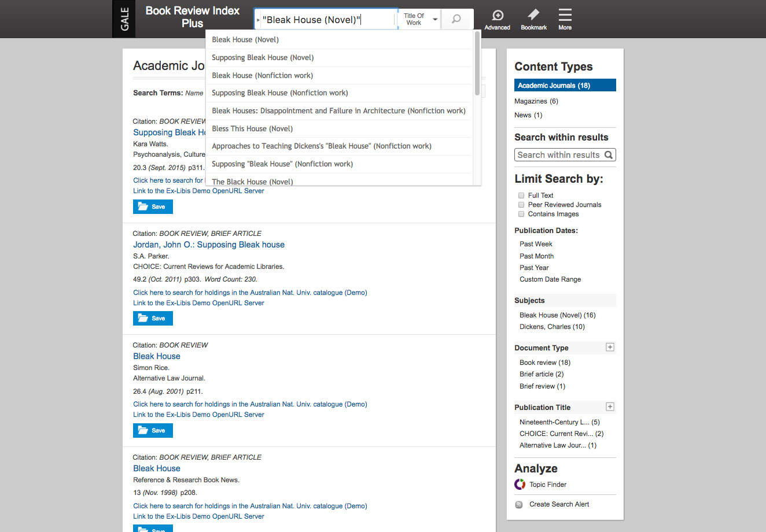Click magnifier in Search within results

[x=609, y=155]
